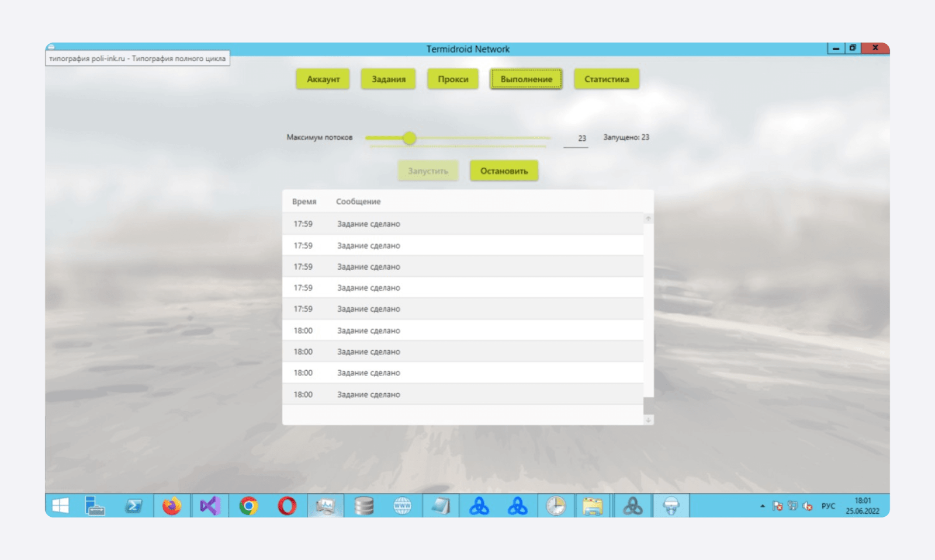Click the thread count field showing 23
The height and width of the screenshot is (560, 935).
click(576, 138)
